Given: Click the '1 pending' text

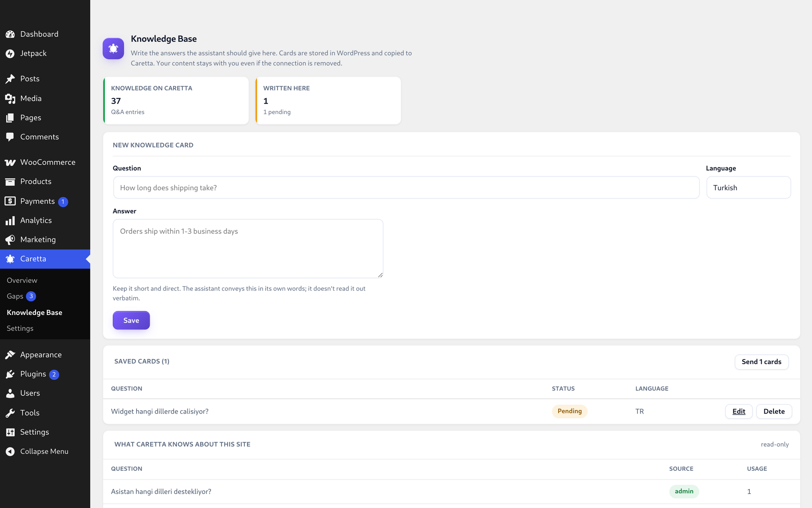Looking at the screenshot, I should pyautogui.click(x=277, y=112).
